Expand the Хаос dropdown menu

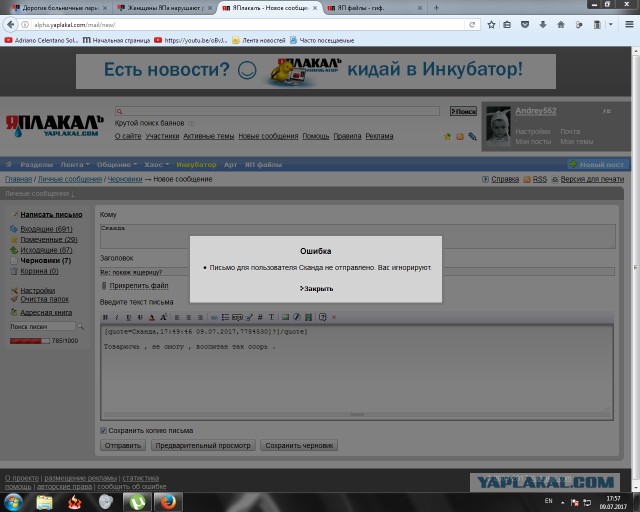click(156, 165)
